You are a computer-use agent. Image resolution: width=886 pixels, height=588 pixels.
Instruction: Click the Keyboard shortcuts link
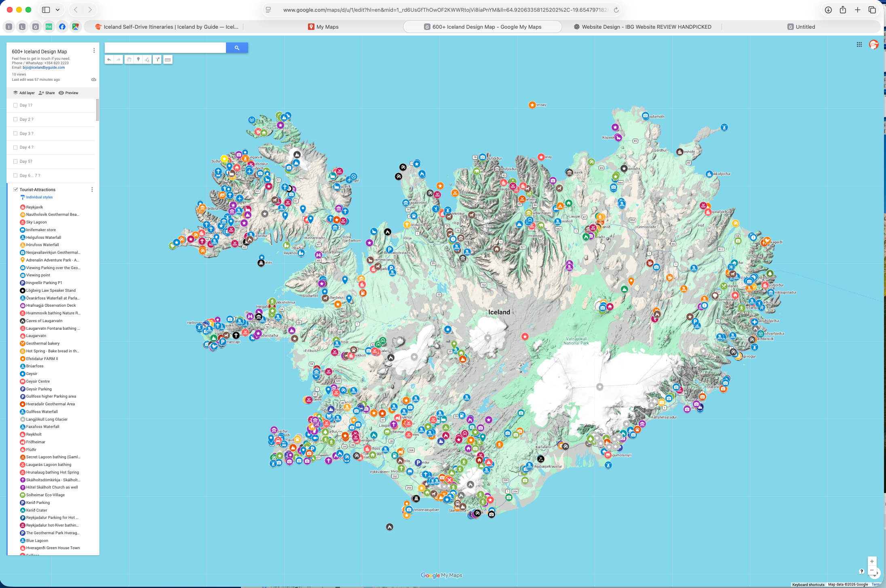808,584
